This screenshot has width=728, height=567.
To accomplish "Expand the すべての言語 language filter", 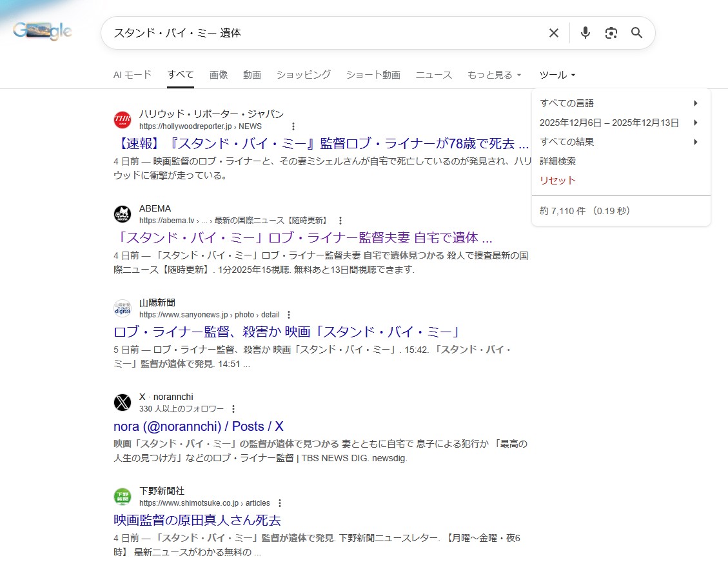I will pyautogui.click(x=619, y=103).
